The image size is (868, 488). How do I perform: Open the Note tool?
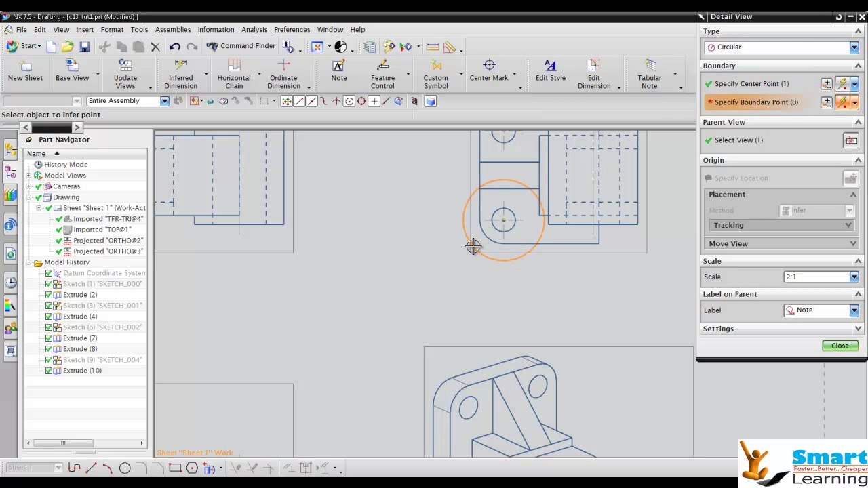338,71
